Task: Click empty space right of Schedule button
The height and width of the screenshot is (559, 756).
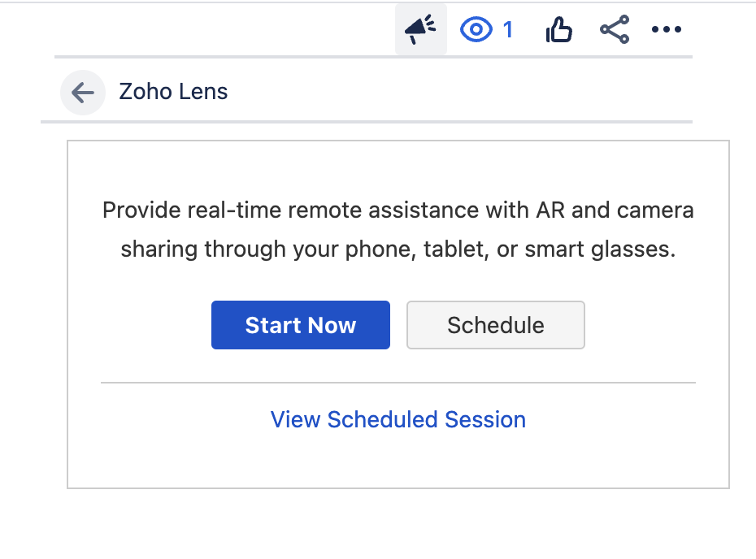Action: [650, 325]
